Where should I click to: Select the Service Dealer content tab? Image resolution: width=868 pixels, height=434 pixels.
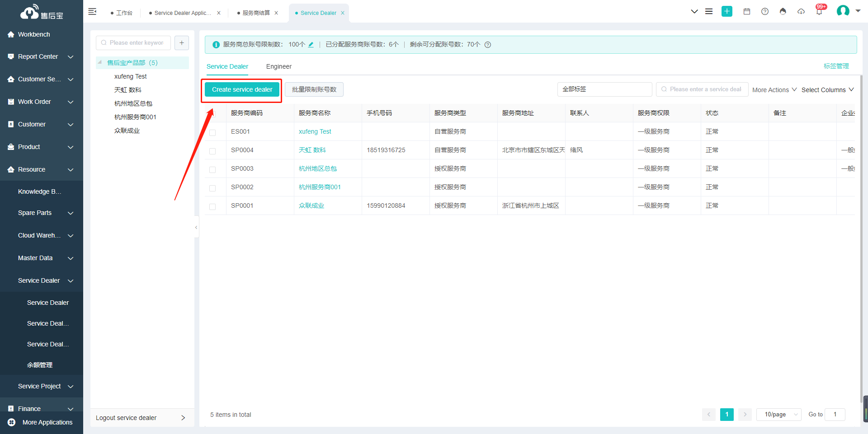click(x=227, y=66)
